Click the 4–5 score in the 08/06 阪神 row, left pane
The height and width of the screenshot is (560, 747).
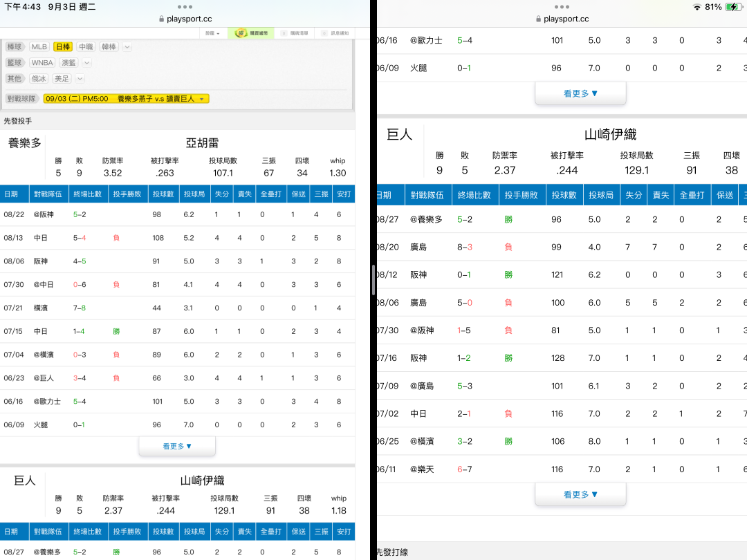click(80, 261)
